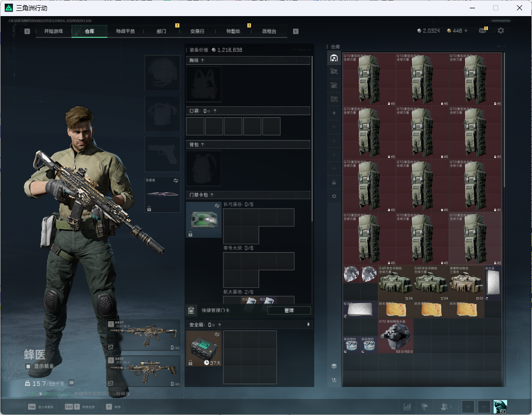Select the V expansion box icon

(334, 99)
